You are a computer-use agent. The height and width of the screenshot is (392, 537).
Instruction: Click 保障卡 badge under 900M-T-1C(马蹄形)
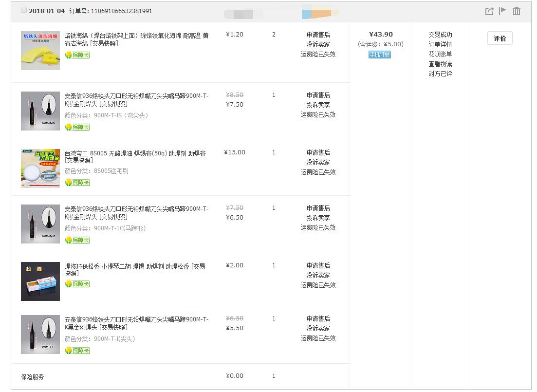pos(77,240)
